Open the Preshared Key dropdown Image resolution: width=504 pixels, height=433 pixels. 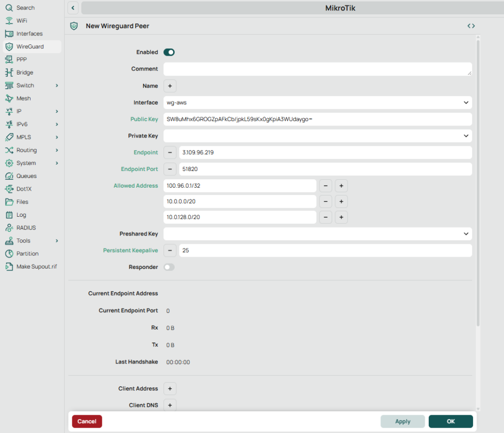coord(317,233)
